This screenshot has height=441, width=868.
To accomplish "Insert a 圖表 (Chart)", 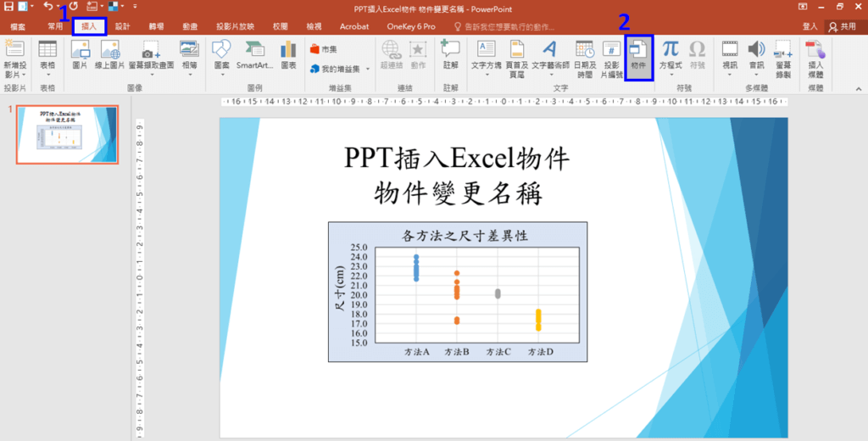I will click(288, 55).
